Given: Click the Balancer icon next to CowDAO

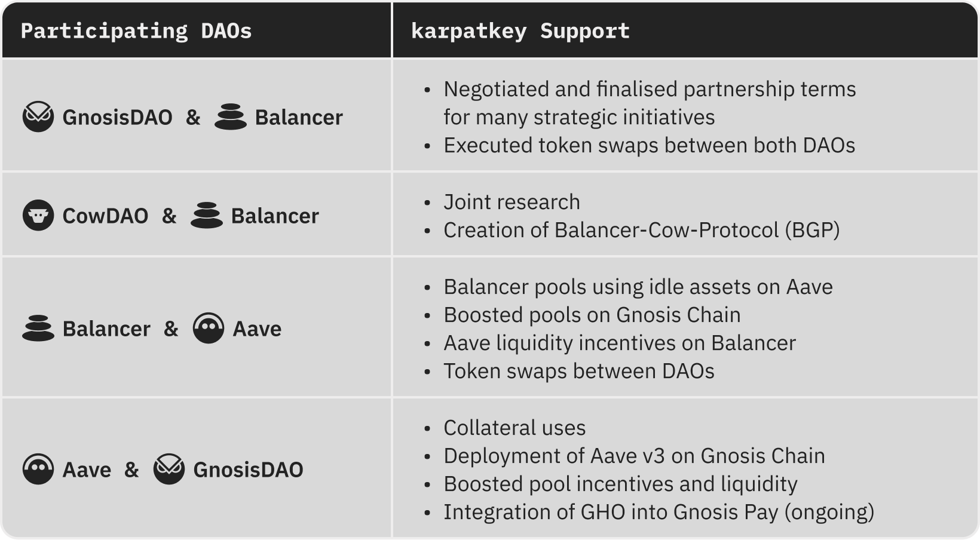Looking at the screenshot, I should coord(207,215).
